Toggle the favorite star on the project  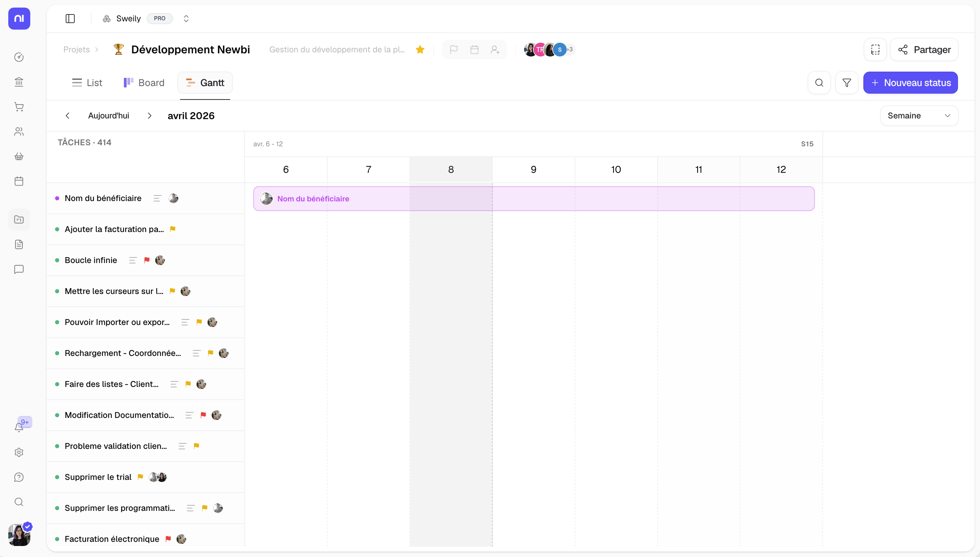click(420, 50)
